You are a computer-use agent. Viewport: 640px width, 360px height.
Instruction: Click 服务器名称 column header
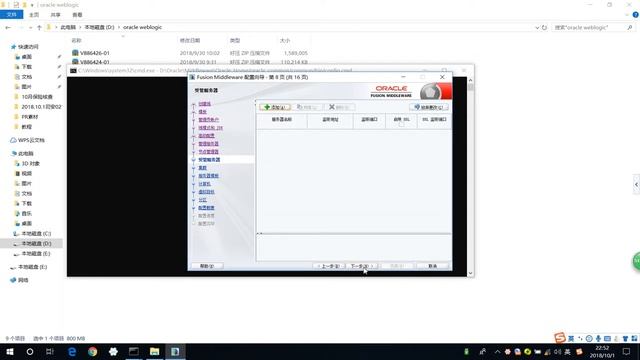[x=282, y=120]
